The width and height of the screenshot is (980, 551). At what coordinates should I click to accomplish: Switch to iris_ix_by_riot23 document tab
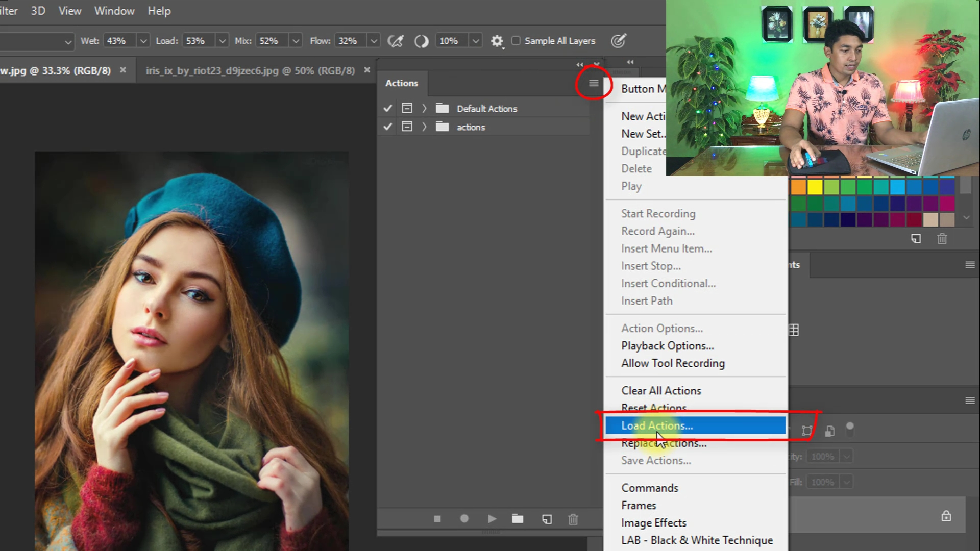coord(250,70)
